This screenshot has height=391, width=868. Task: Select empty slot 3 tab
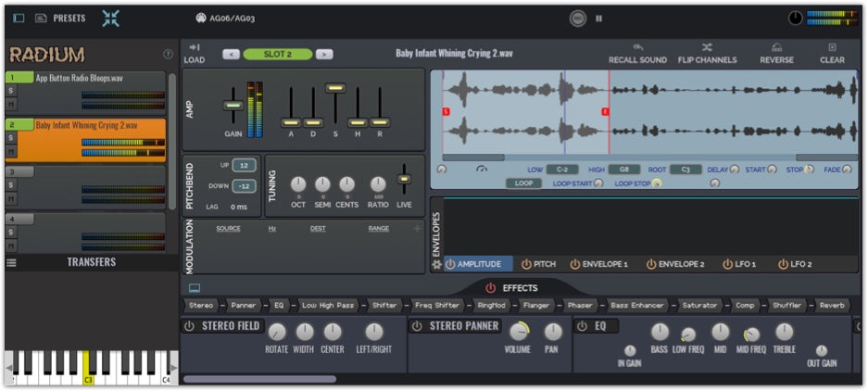[x=19, y=172]
